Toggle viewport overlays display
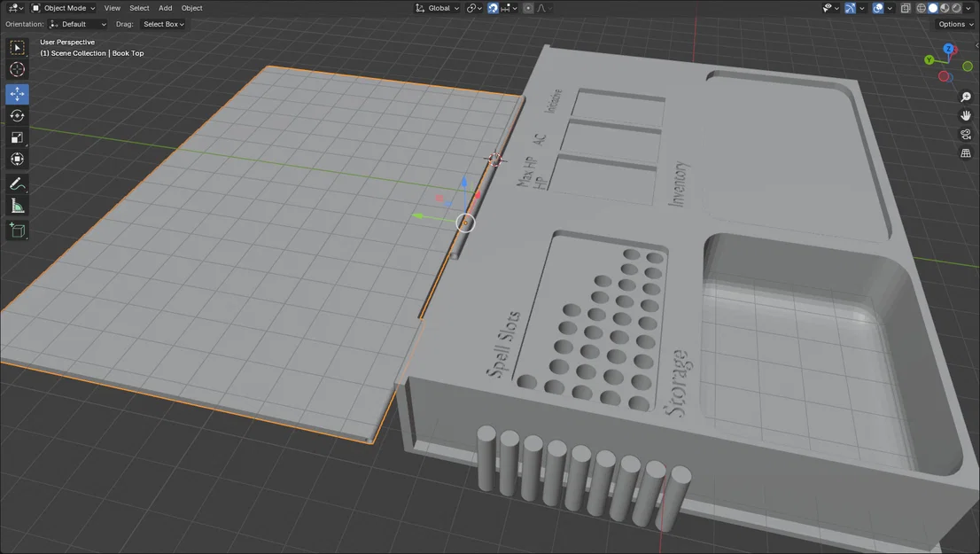Image resolution: width=980 pixels, height=554 pixels. tap(878, 8)
